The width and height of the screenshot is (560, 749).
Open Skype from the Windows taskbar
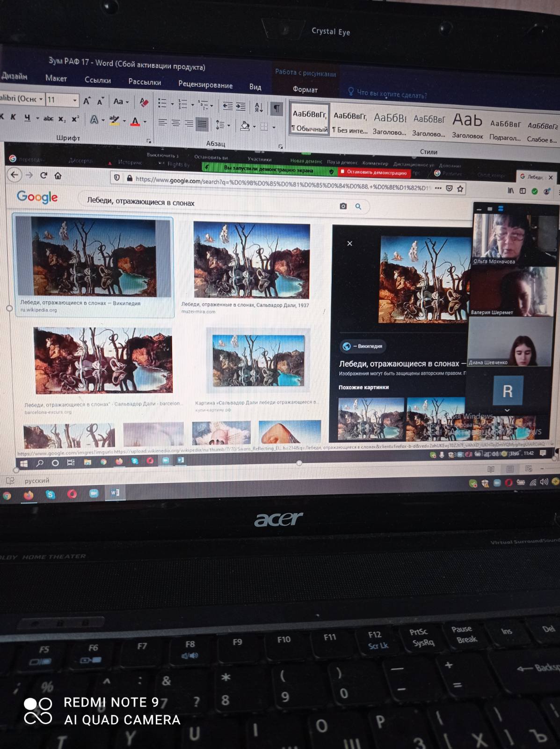50,494
